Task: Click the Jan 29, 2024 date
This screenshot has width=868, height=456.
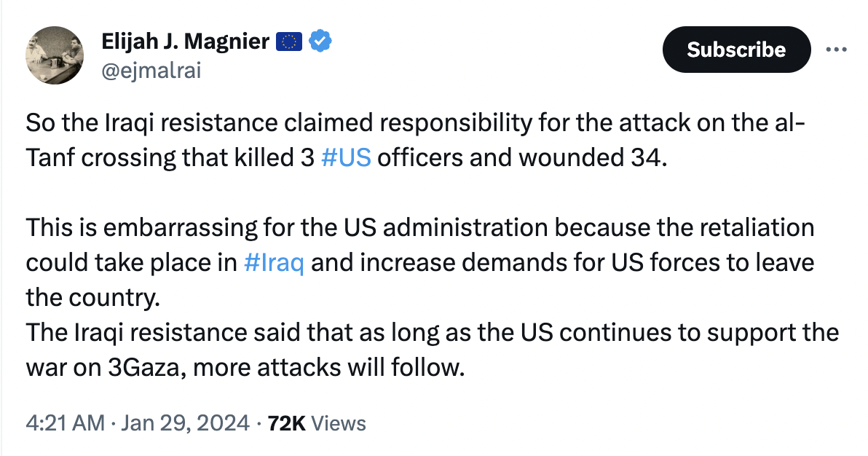Action: (185, 423)
